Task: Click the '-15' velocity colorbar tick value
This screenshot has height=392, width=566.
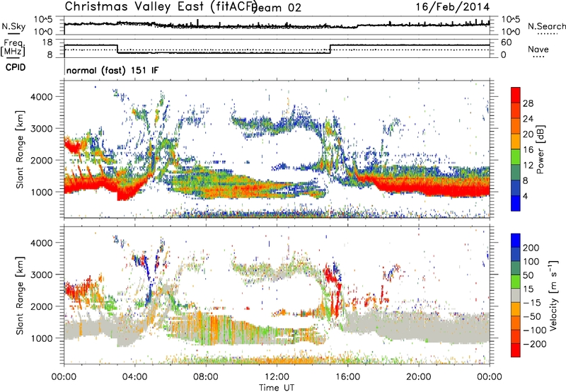Action: [532, 302]
